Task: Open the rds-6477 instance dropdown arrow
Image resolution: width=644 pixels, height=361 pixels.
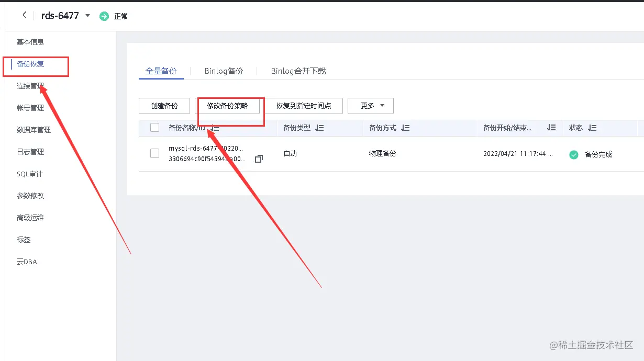Action: [87, 16]
